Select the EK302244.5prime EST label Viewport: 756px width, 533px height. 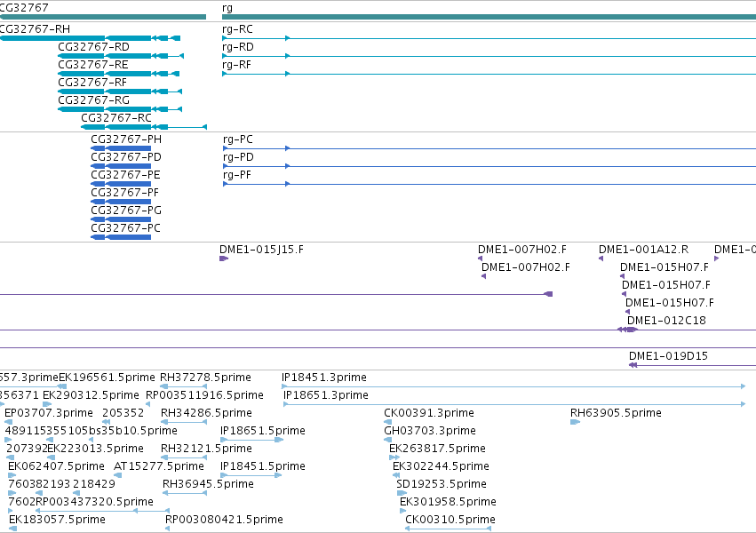click(442, 466)
